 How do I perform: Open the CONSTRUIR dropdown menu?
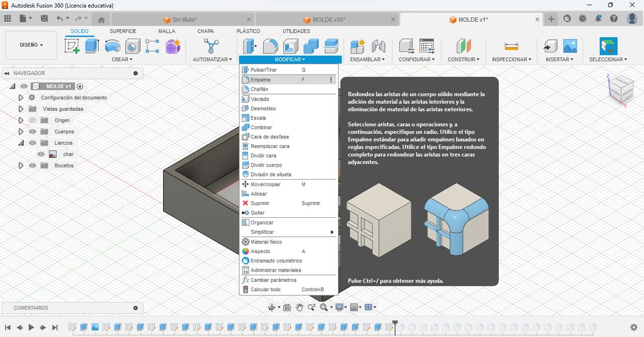[x=464, y=59]
